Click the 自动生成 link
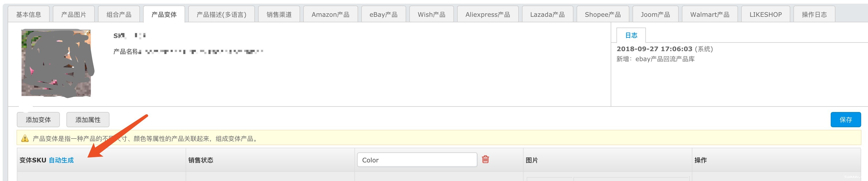The image size is (868, 181). point(61,160)
